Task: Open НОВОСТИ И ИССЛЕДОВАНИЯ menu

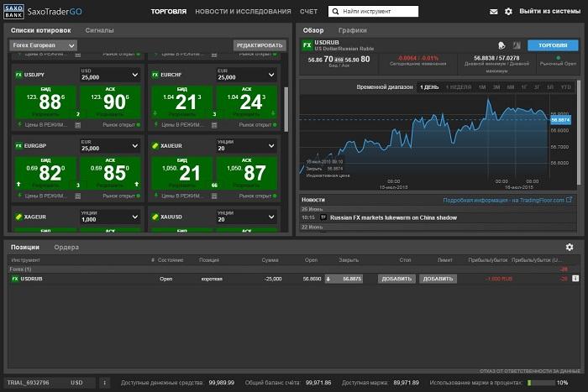Action: point(243,12)
